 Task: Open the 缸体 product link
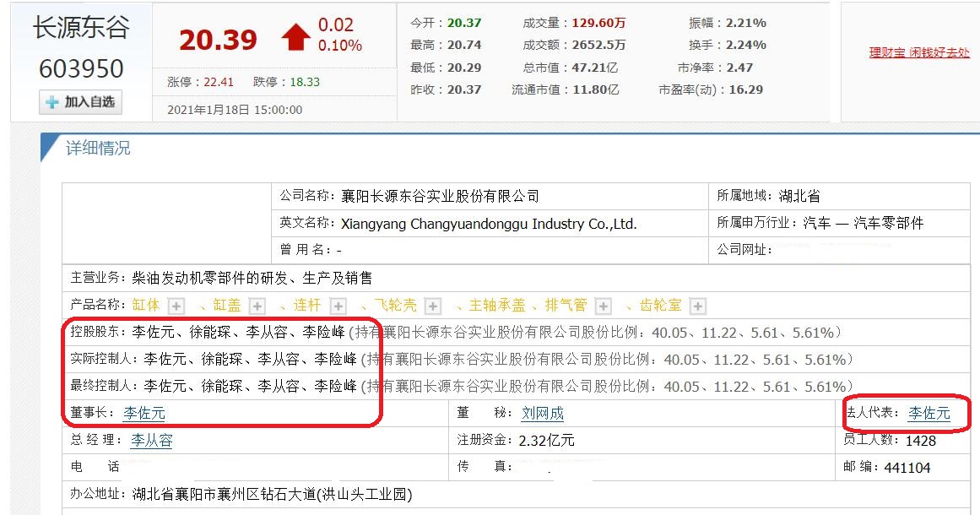pyautogui.click(x=146, y=305)
